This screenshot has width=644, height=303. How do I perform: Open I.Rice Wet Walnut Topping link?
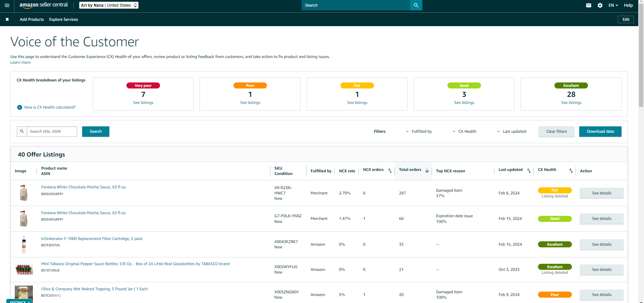pyautogui.click(x=94, y=289)
